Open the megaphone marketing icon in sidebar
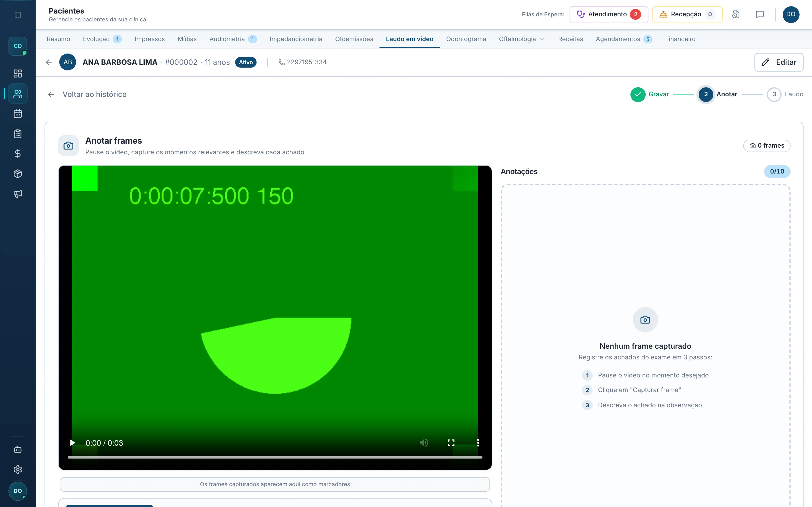 pos(18,194)
